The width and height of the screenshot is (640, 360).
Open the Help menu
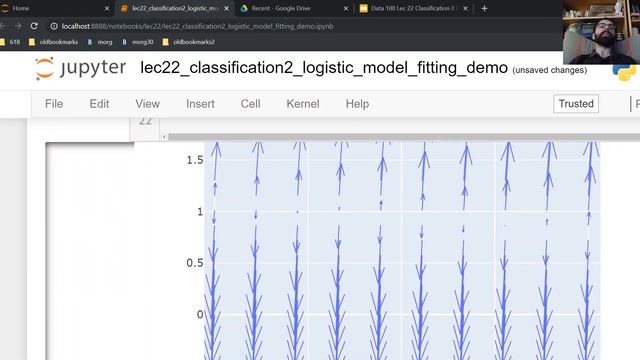point(357,104)
